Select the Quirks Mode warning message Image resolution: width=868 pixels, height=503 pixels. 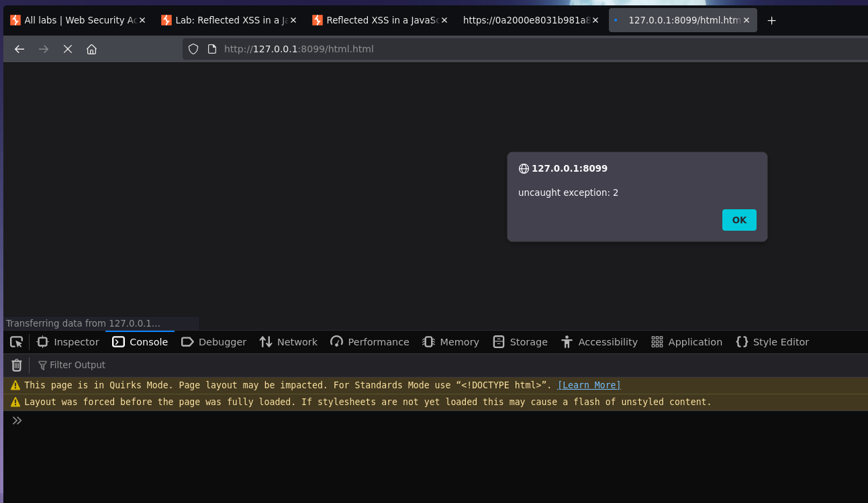tap(287, 385)
